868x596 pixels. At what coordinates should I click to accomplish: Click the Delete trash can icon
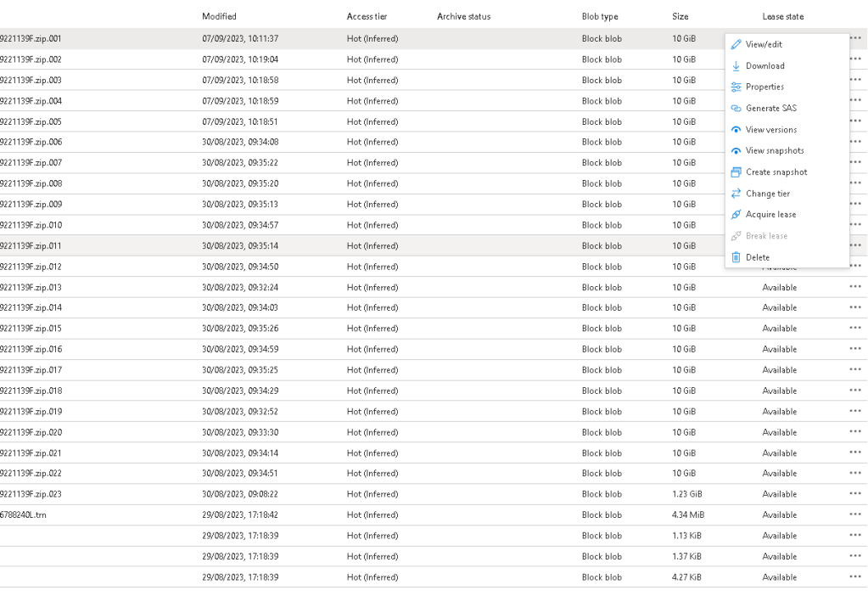click(x=736, y=257)
